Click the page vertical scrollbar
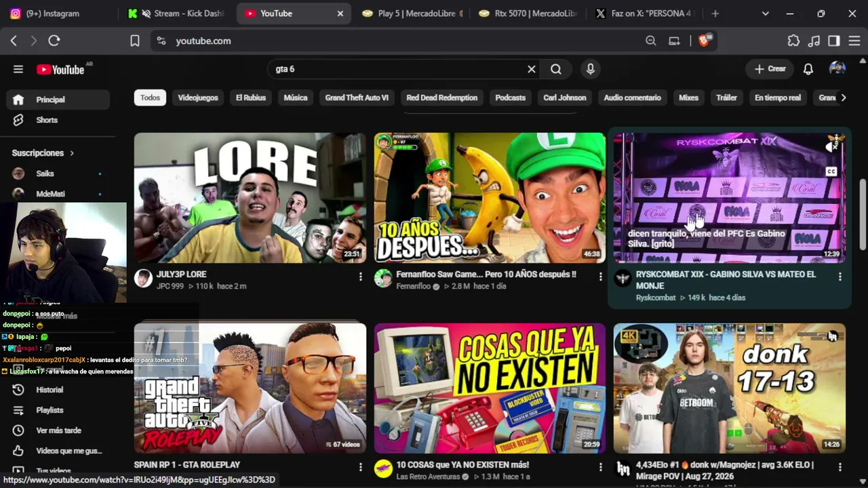The image size is (868, 488). [863, 214]
